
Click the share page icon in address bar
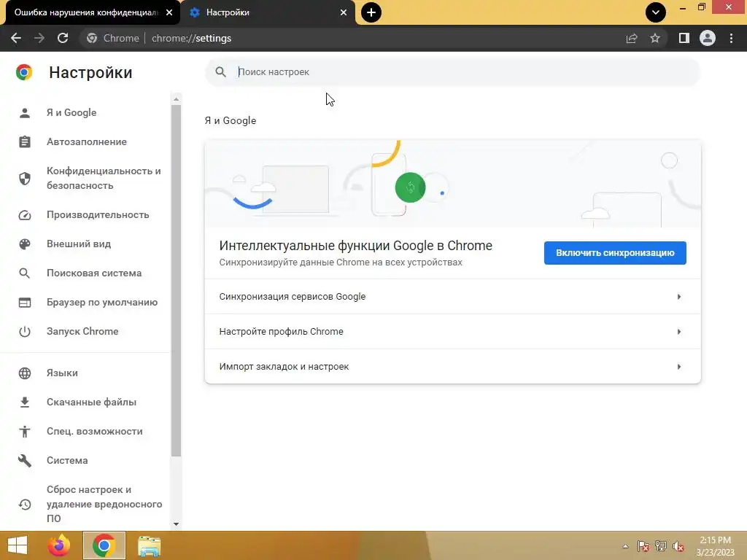pos(632,38)
